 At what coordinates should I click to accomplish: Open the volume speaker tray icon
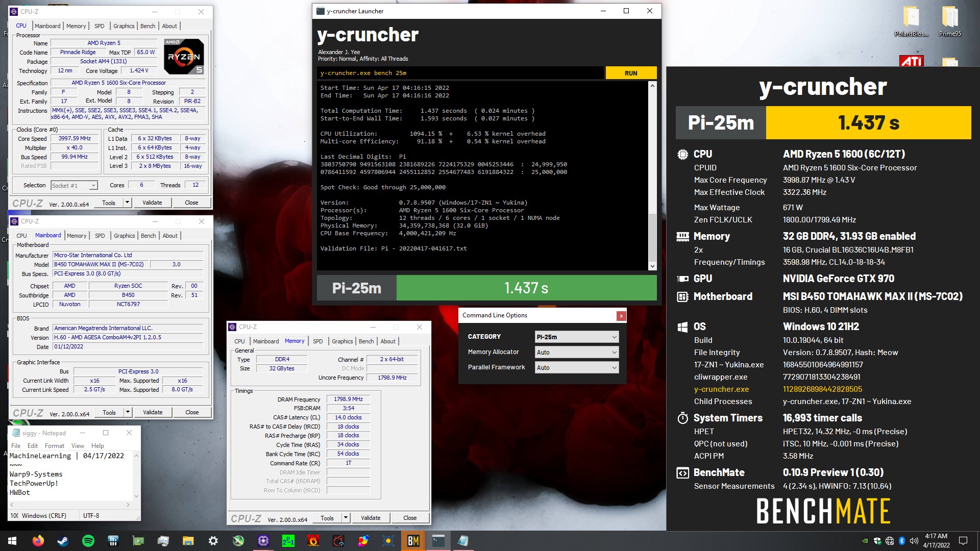click(914, 541)
